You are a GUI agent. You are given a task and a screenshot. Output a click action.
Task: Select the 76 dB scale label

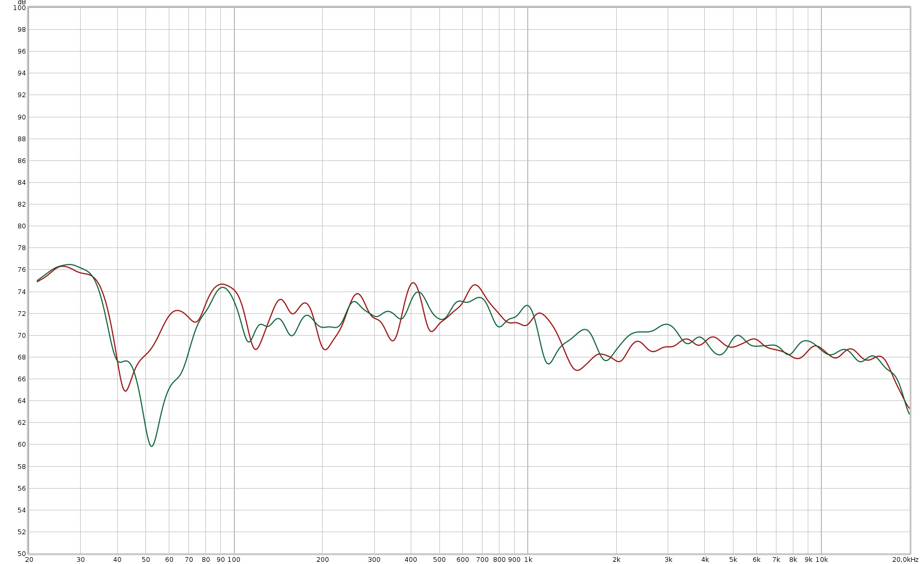(x=21, y=270)
